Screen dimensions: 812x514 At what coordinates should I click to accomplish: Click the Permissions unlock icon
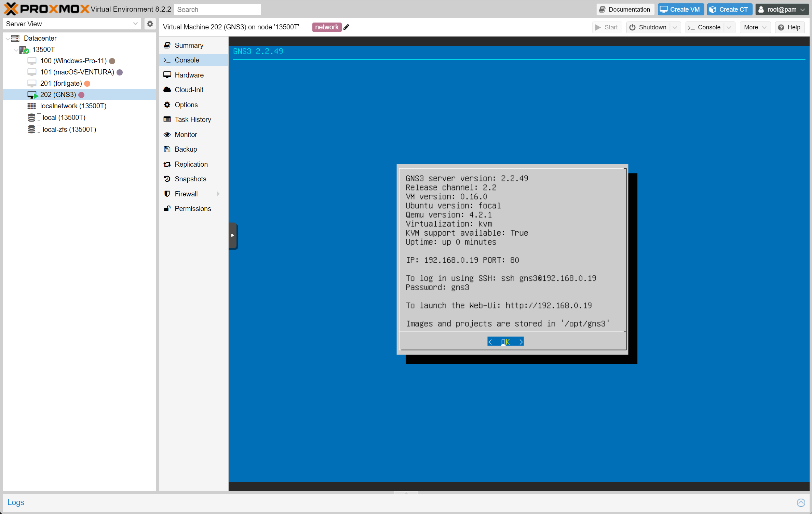click(x=167, y=209)
